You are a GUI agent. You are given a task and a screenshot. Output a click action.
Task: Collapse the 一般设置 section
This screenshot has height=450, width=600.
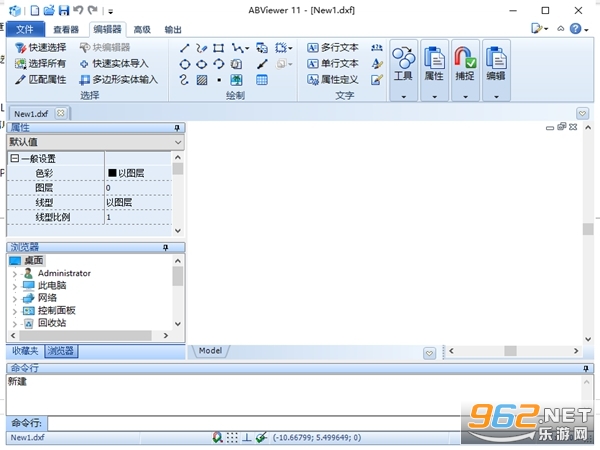point(15,158)
